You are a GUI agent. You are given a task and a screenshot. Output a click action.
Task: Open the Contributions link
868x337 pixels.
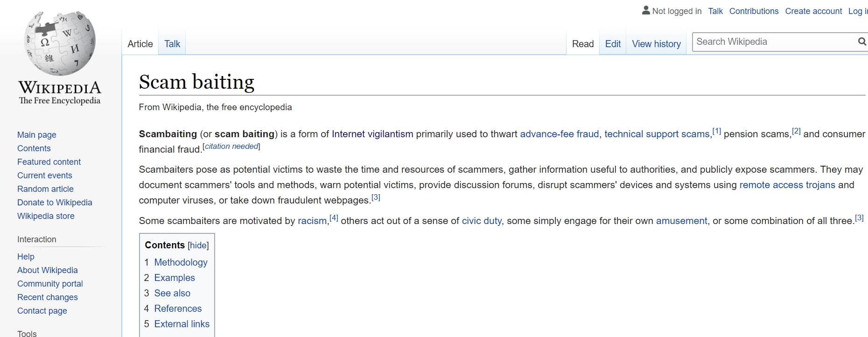click(754, 11)
